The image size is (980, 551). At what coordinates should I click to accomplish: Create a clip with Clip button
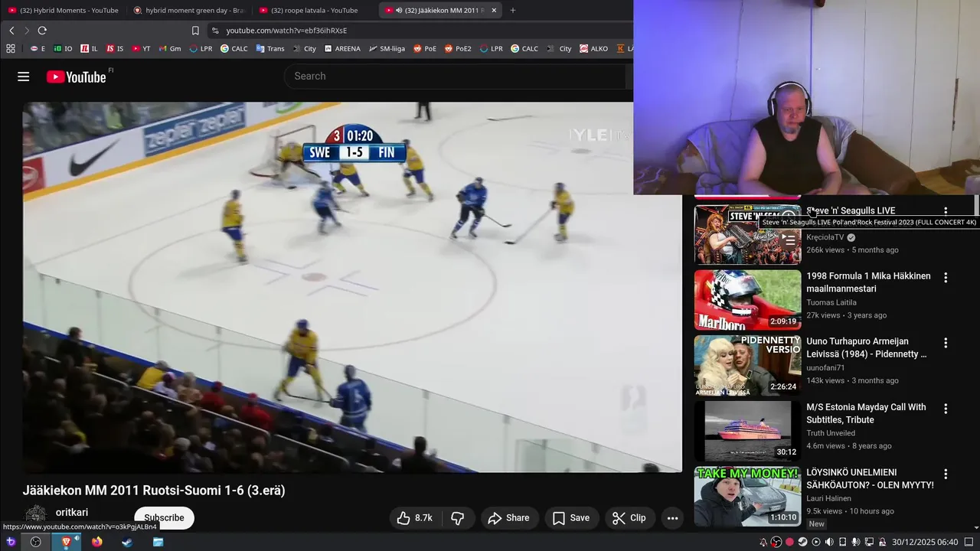pyautogui.click(x=629, y=518)
